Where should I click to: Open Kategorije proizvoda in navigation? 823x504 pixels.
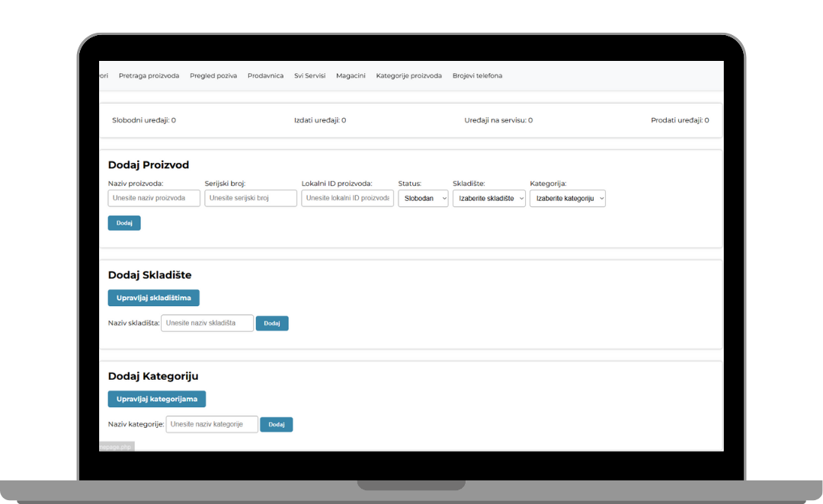[408, 76]
